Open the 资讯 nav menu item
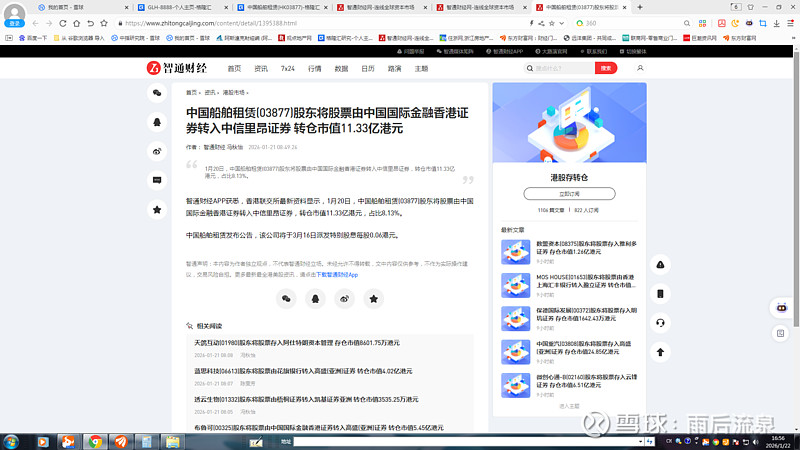 (x=261, y=68)
